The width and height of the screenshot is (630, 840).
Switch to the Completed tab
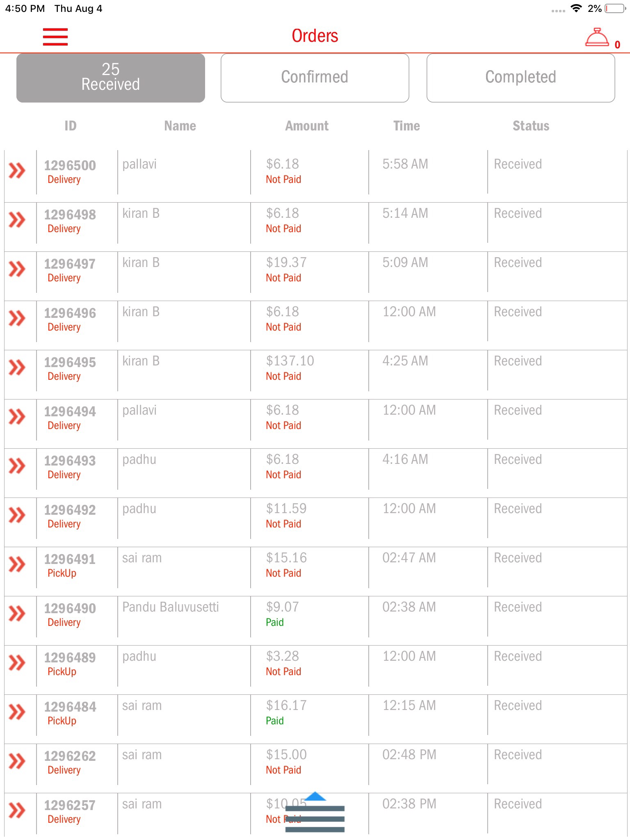click(520, 78)
